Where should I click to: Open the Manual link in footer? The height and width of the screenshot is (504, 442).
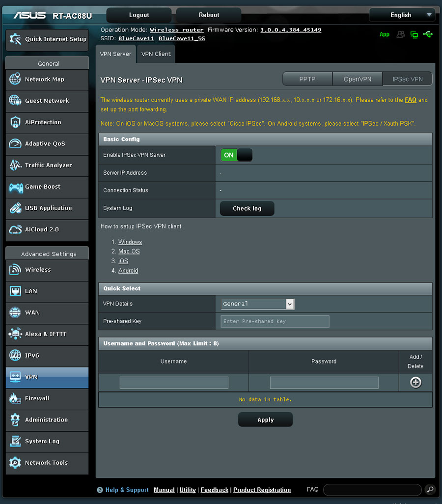(164, 490)
